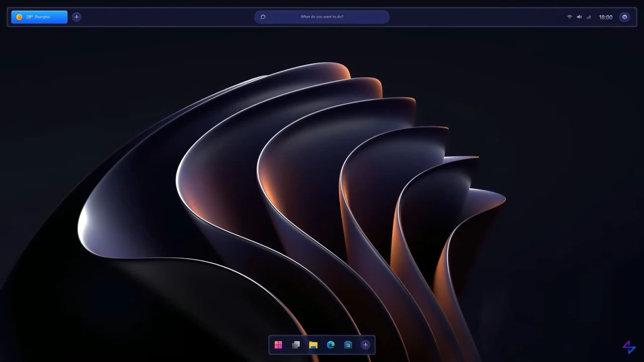The width and height of the screenshot is (644, 362).
Task: Launch Microsoft Edge browser
Action: tap(331, 345)
